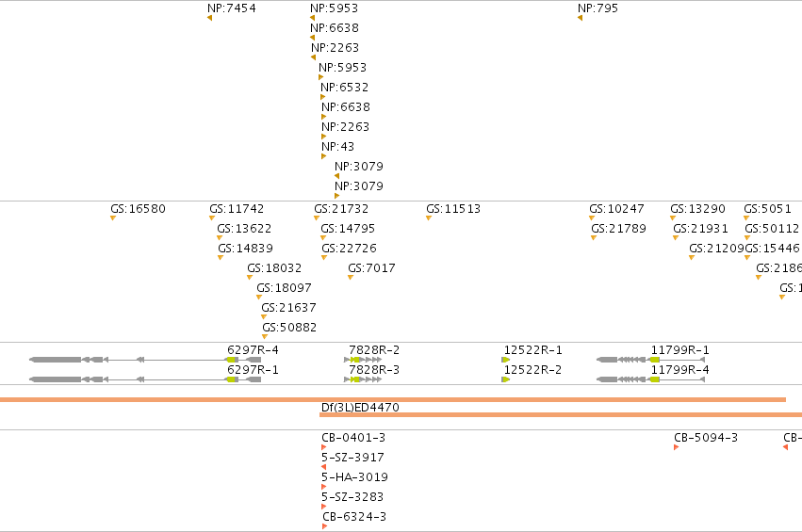Select the 7828R-3 transcript model

363,379
